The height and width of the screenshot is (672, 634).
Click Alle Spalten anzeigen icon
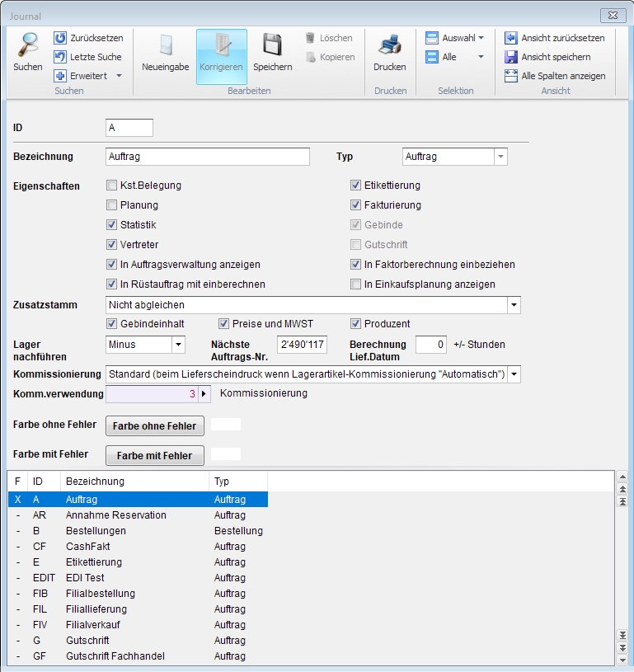tap(510, 75)
